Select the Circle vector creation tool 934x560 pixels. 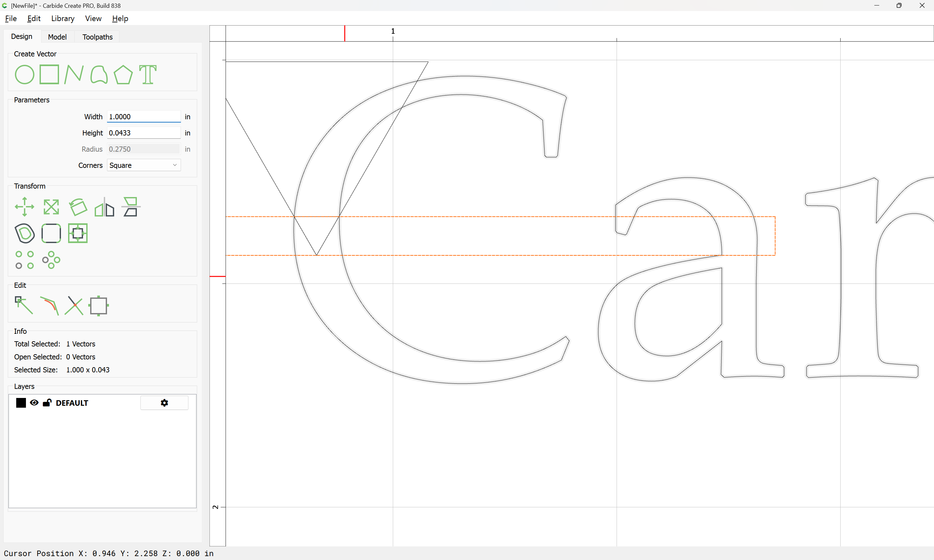tap(25, 74)
